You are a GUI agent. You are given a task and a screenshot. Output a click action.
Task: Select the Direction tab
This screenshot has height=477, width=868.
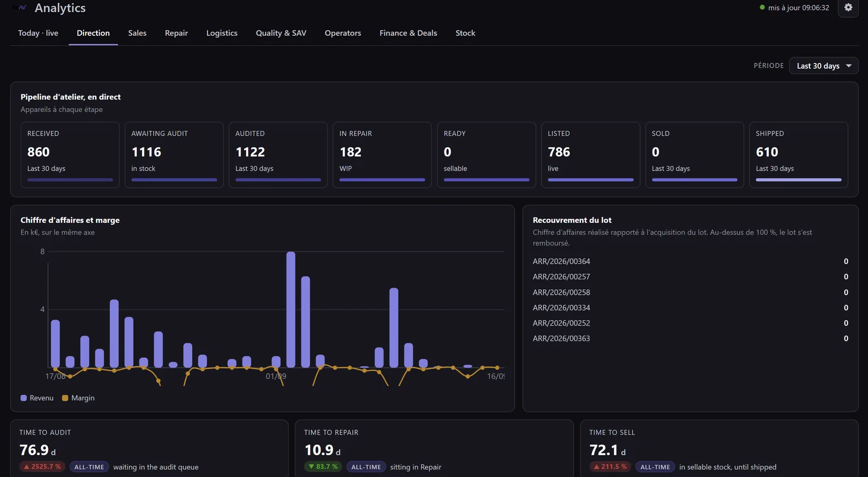click(x=93, y=33)
